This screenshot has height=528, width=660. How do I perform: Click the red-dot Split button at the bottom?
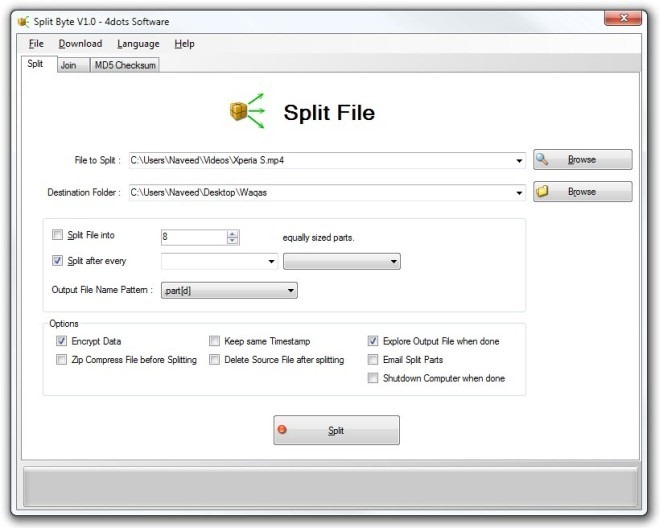pos(336,430)
